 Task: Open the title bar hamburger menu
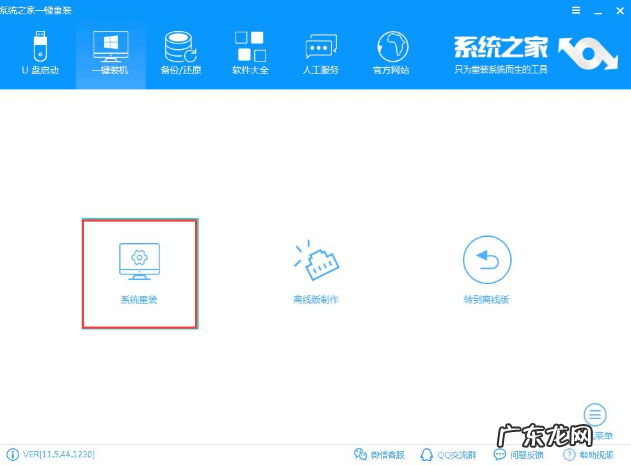576,10
